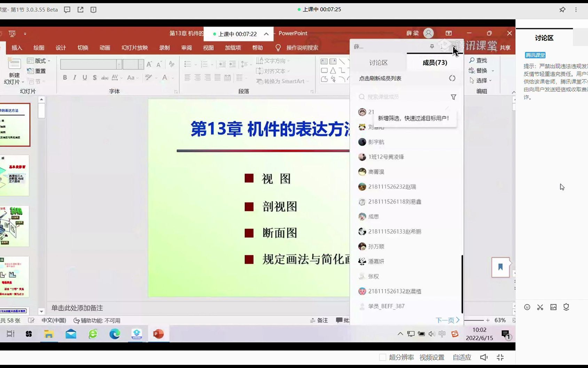Click 单击此处添加备注 notes field

coord(77,308)
